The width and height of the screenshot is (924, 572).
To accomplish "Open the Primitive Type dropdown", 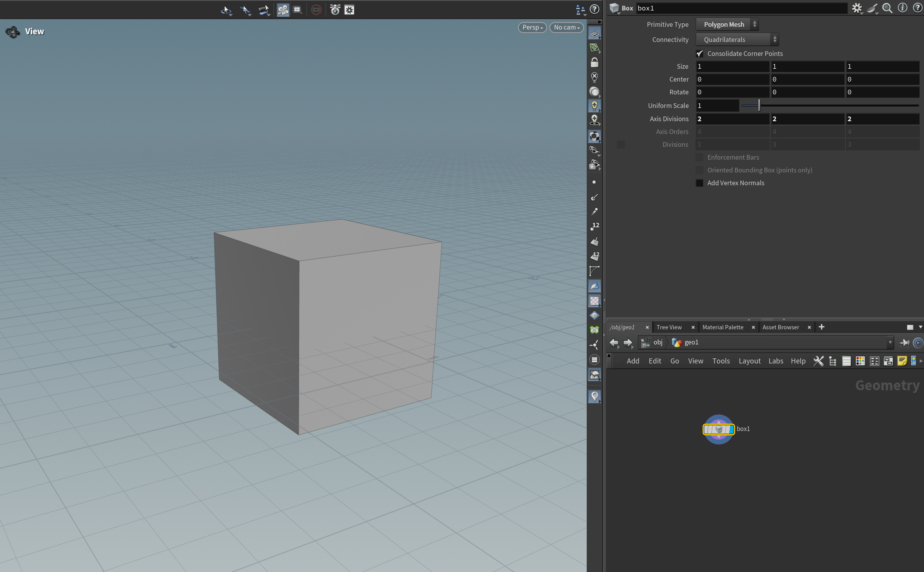I will point(727,24).
